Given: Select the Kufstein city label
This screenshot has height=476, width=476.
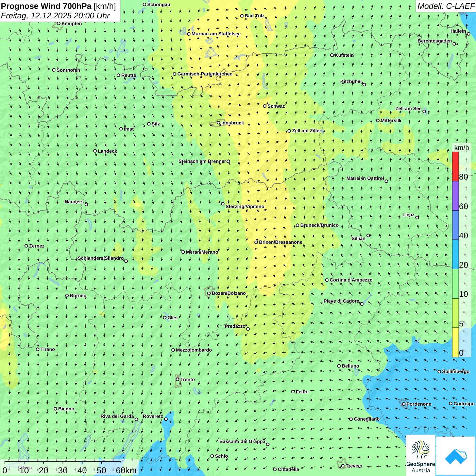Looking at the screenshot, I should pos(344,55).
